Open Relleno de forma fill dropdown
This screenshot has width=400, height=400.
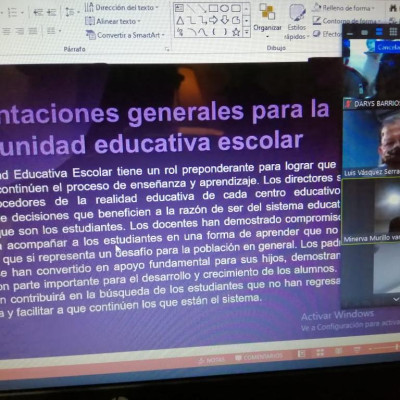pos(343,8)
